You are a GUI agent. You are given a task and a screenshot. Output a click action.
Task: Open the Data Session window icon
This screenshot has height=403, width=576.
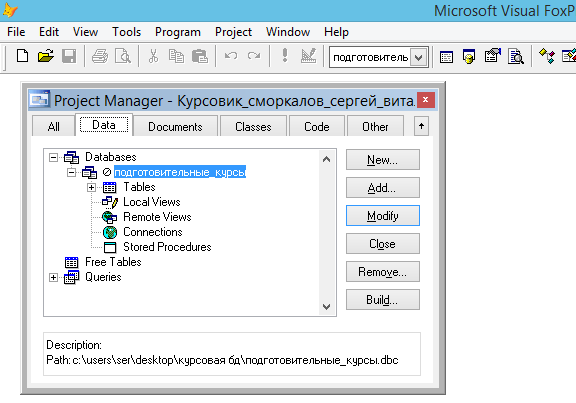point(469,57)
